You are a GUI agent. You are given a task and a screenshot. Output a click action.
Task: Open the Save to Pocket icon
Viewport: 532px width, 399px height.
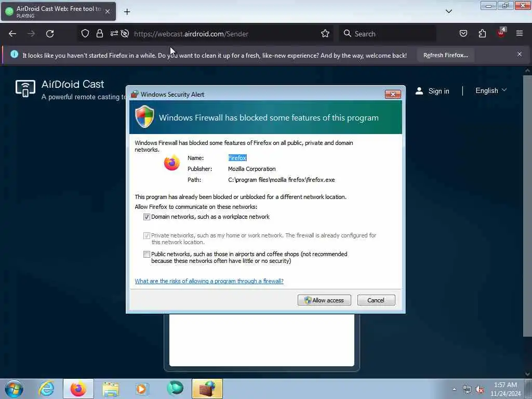pyautogui.click(x=463, y=33)
